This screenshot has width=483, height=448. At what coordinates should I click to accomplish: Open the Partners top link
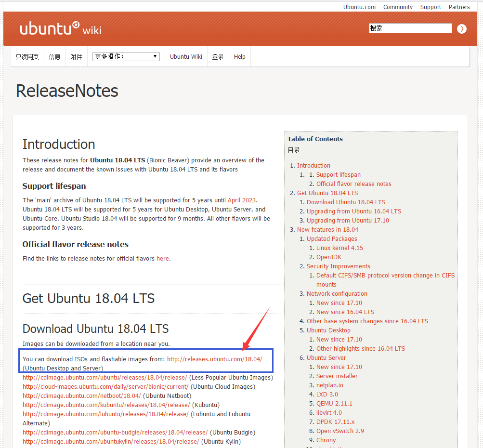(459, 7)
